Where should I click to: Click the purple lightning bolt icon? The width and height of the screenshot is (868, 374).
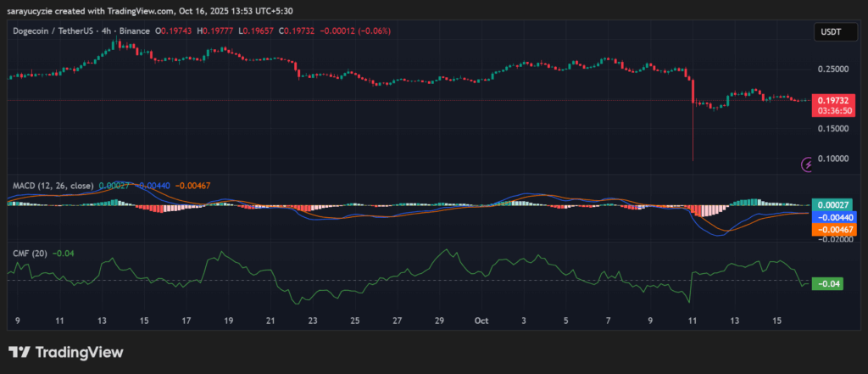tap(808, 164)
